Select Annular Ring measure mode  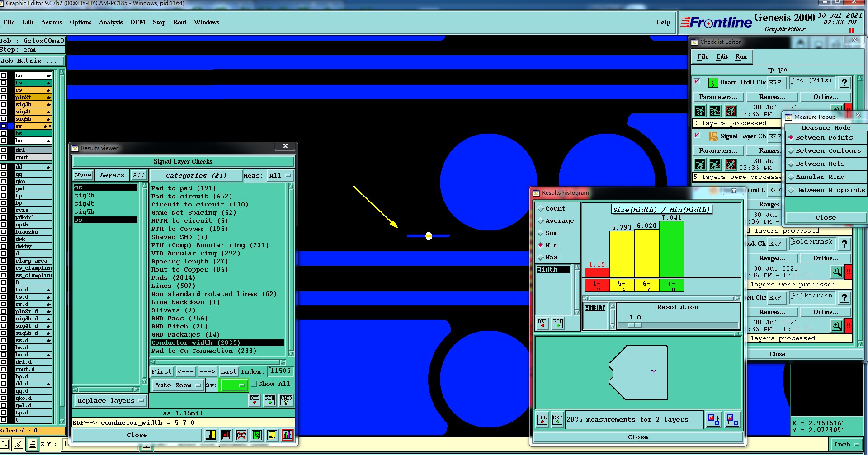click(826, 177)
